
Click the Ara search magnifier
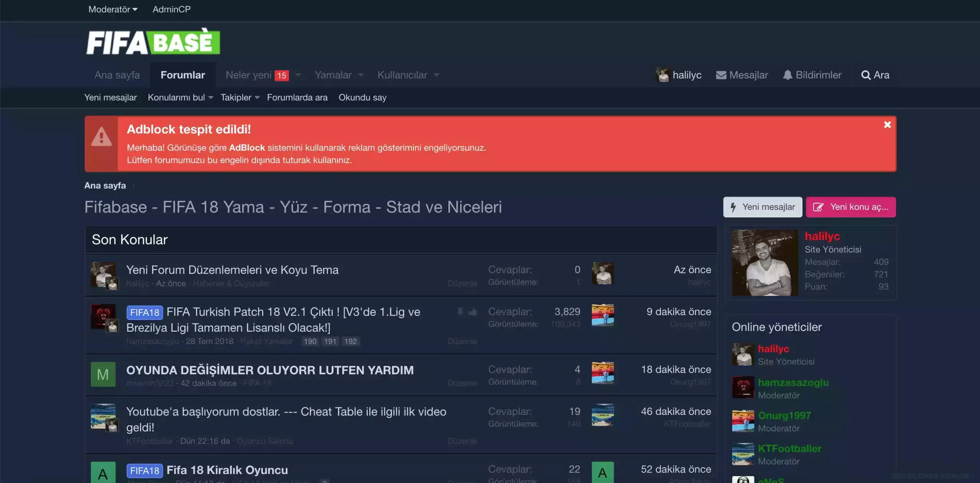pyautogui.click(x=866, y=75)
